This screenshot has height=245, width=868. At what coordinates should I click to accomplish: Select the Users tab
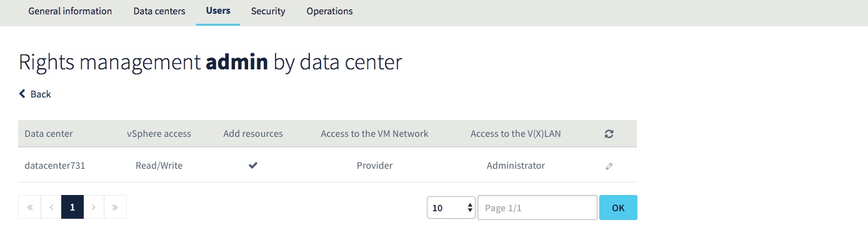pos(218,11)
